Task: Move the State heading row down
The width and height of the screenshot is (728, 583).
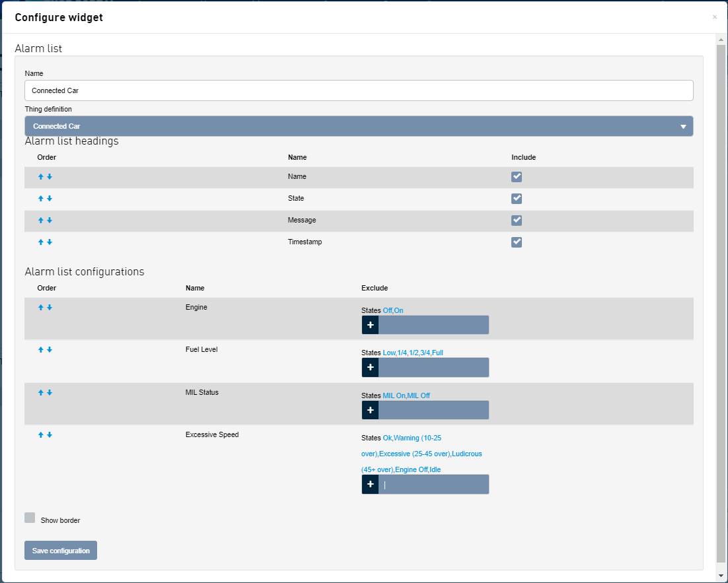Action: [x=50, y=199]
